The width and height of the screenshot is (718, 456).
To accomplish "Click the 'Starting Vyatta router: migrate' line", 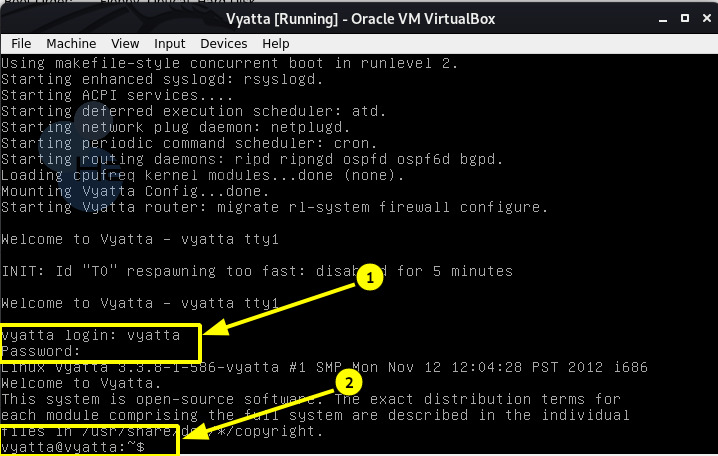I will click(274, 207).
